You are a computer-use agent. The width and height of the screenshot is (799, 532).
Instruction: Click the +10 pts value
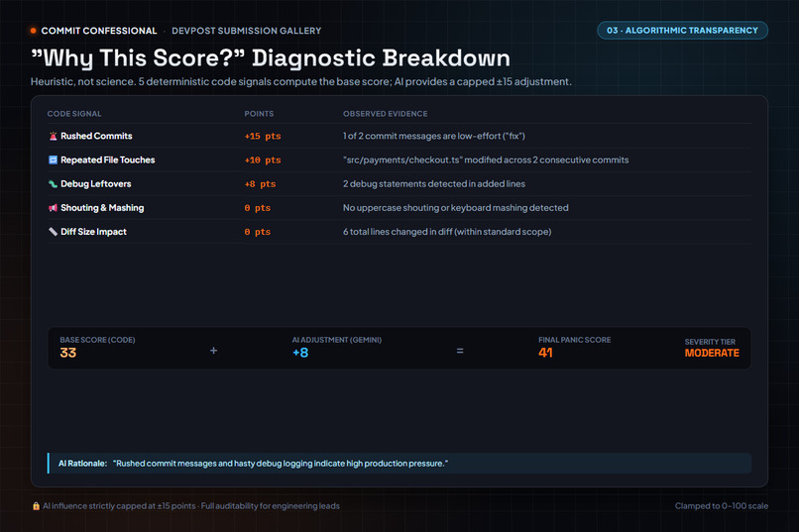coord(263,160)
